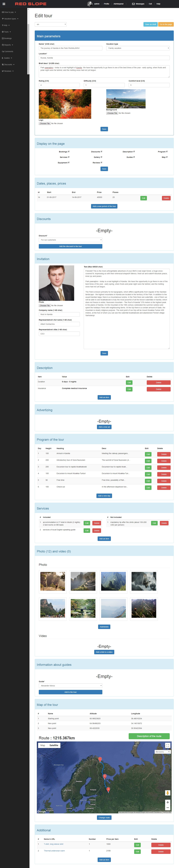Open Profile in top navigation
This screenshot has height=868, width=179.
tap(107, 4)
